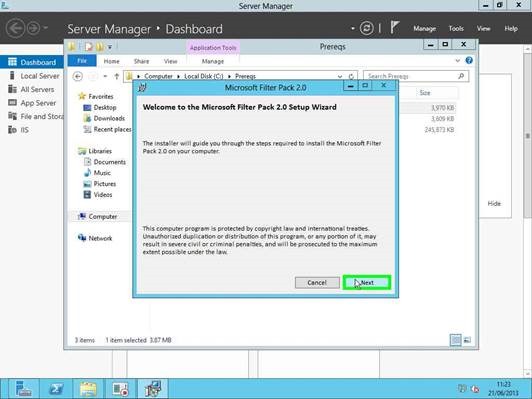
Task: Open Music library
Action: click(x=102, y=173)
